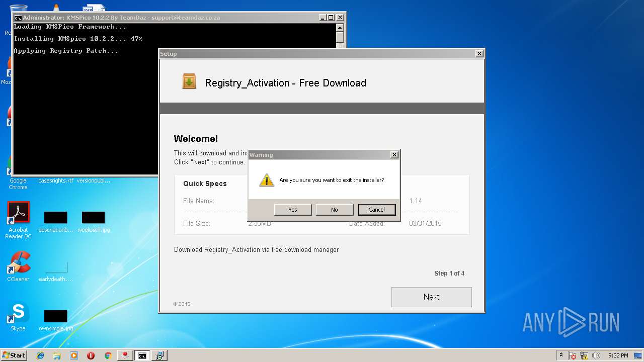This screenshot has width=644, height=362.
Task: Click 'Download Registry_Activation via free download manager' text
Action: [257, 250]
